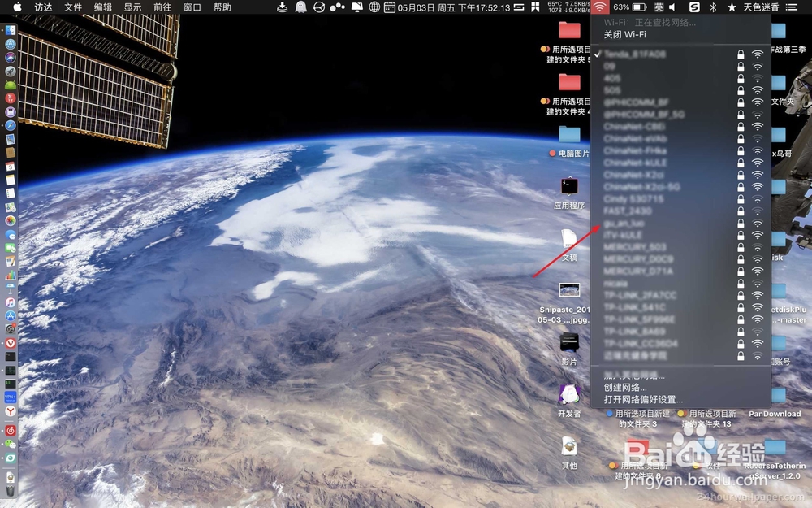Click the bookmark-shaped icon in the menu bar
This screenshot has width=812, height=508.
tap(535, 7)
